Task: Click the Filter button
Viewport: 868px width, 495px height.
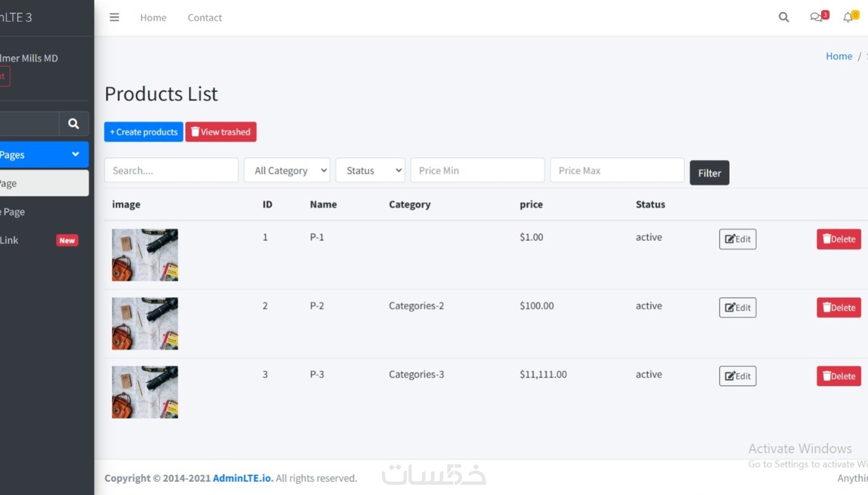Action: (x=709, y=173)
